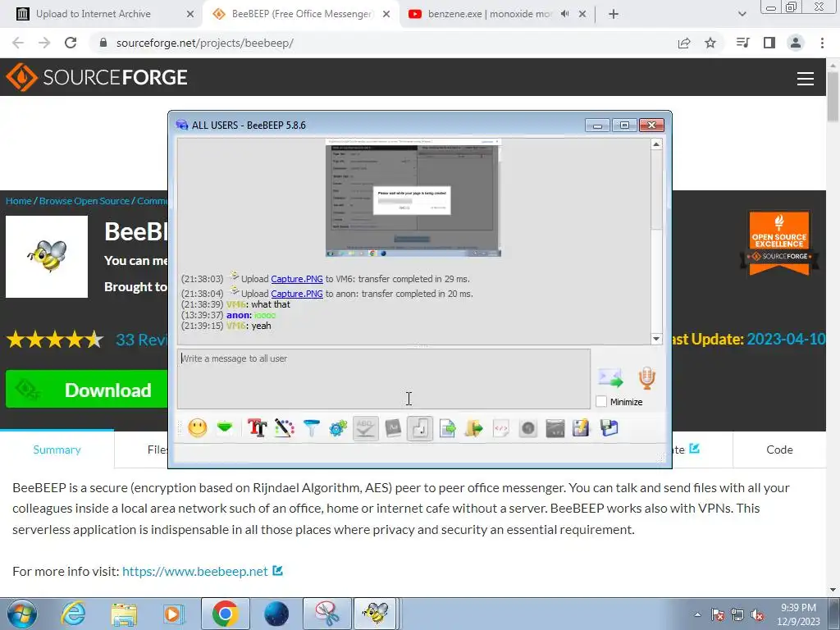Click the blue funnel filter icon
The image size is (840, 630).
[311, 428]
